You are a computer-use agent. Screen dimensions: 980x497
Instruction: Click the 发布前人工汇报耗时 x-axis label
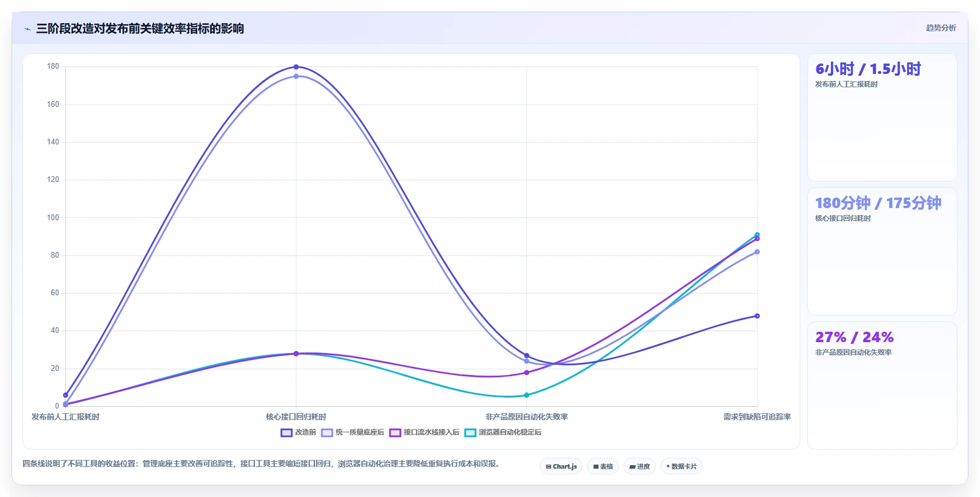click(65, 417)
